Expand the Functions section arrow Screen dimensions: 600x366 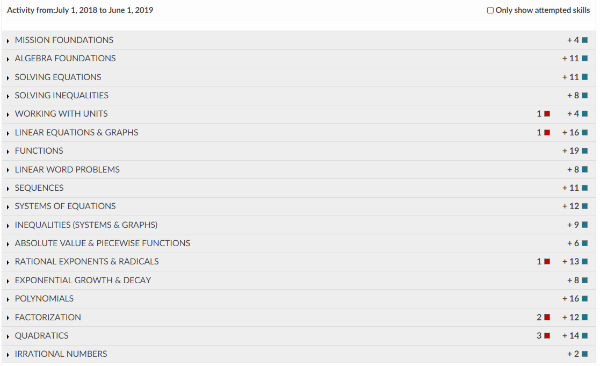[x=8, y=152]
